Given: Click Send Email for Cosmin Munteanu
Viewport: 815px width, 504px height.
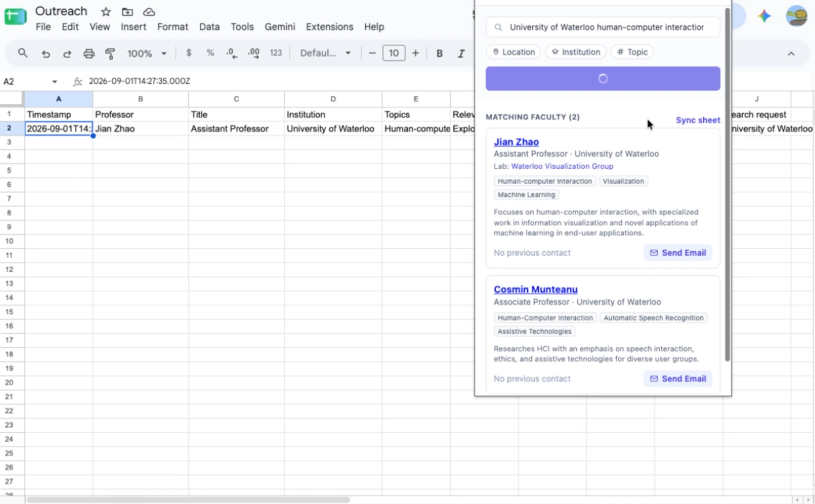Looking at the screenshot, I should click(x=678, y=379).
